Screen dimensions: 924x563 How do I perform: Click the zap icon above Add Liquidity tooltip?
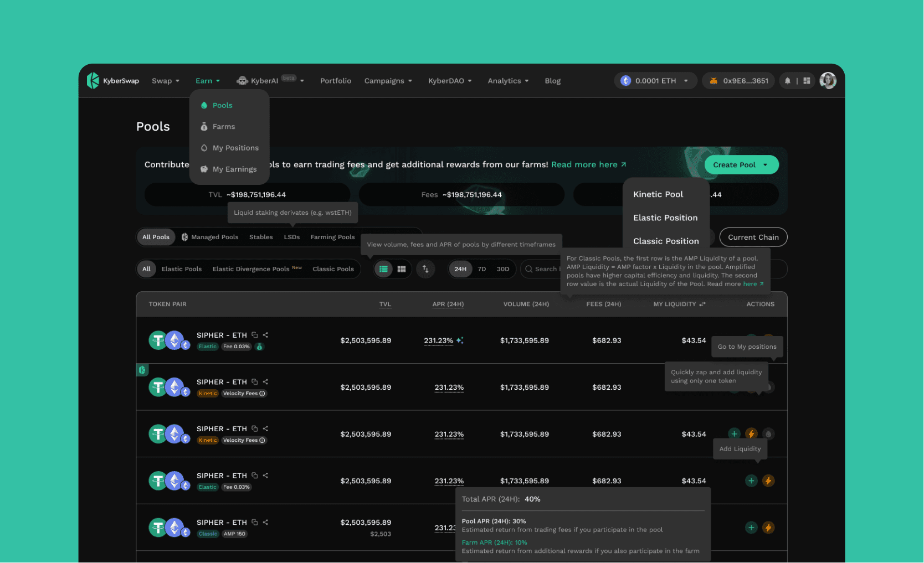[x=751, y=433]
